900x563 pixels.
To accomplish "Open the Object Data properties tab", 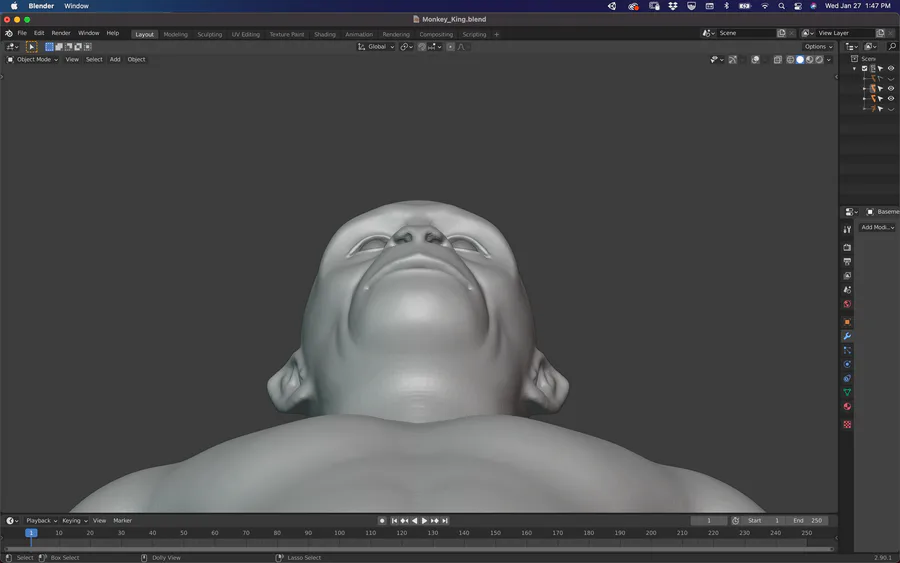I will tap(847, 392).
